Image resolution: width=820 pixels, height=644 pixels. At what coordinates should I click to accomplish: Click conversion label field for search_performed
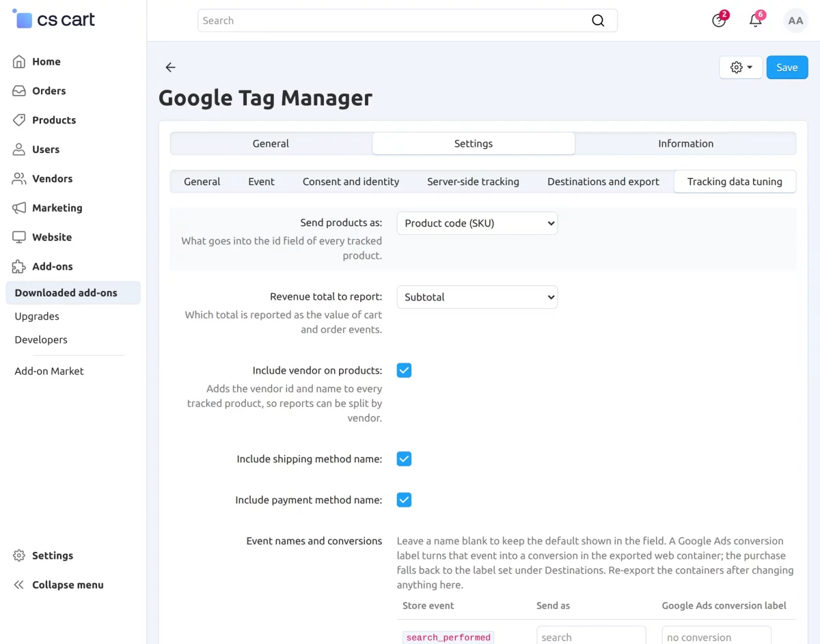(x=716, y=636)
